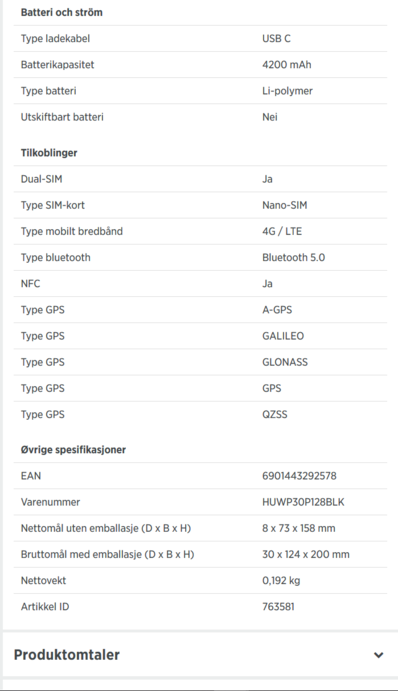Expand the Produktomtaler section chevron

coord(378,655)
